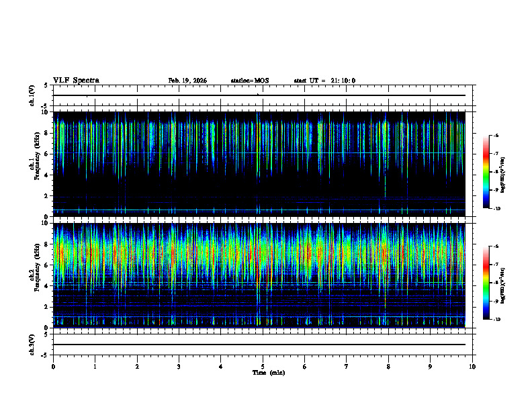
Task: Click the 'station=MOS' label
Action: pos(250,81)
